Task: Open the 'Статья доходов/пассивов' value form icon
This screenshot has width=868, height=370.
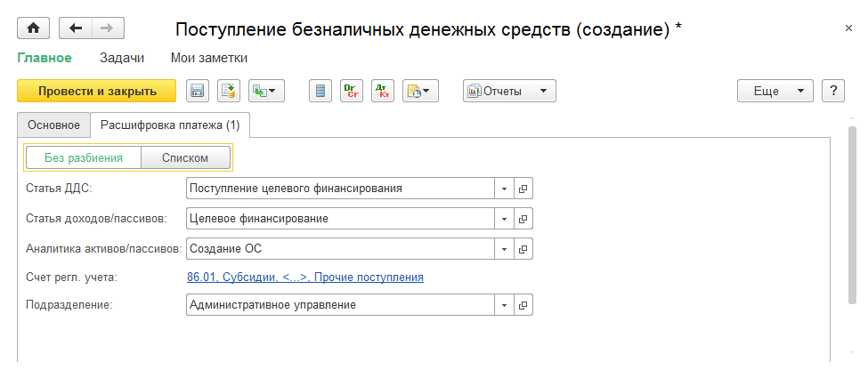Action: coord(523,218)
